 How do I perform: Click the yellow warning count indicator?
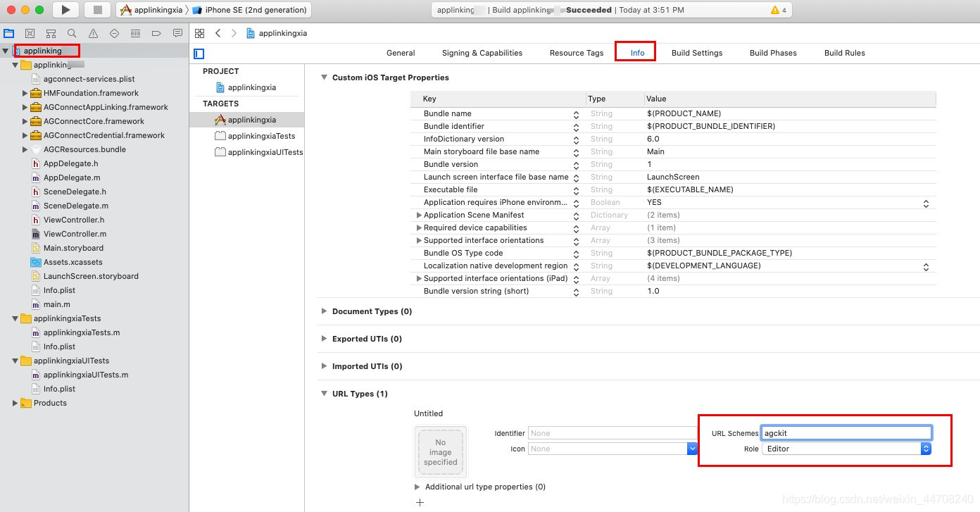tap(779, 10)
